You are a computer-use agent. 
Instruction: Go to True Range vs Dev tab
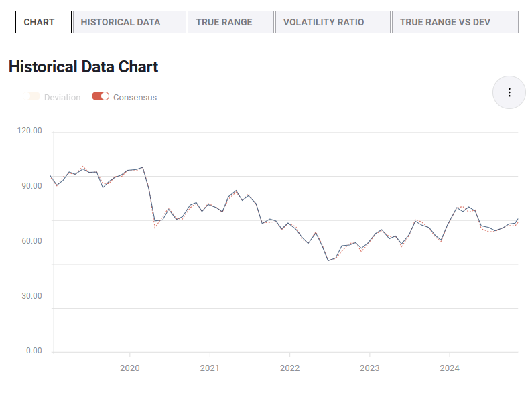click(x=445, y=22)
